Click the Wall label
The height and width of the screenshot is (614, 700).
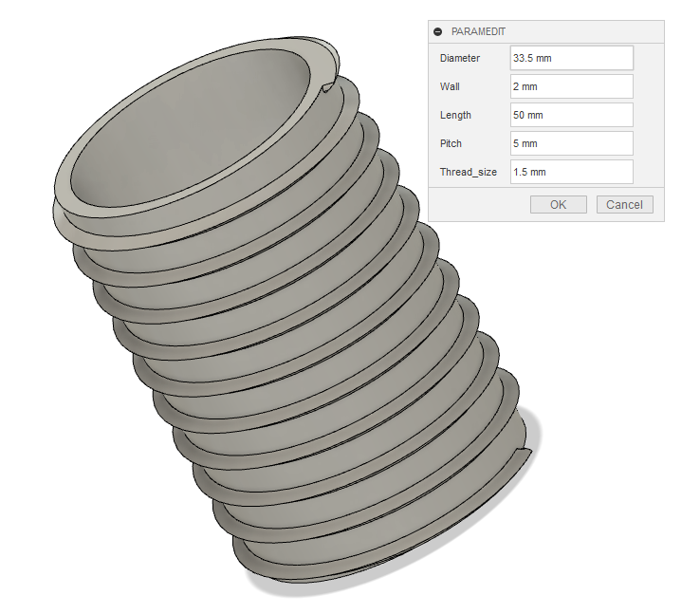click(x=450, y=86)
